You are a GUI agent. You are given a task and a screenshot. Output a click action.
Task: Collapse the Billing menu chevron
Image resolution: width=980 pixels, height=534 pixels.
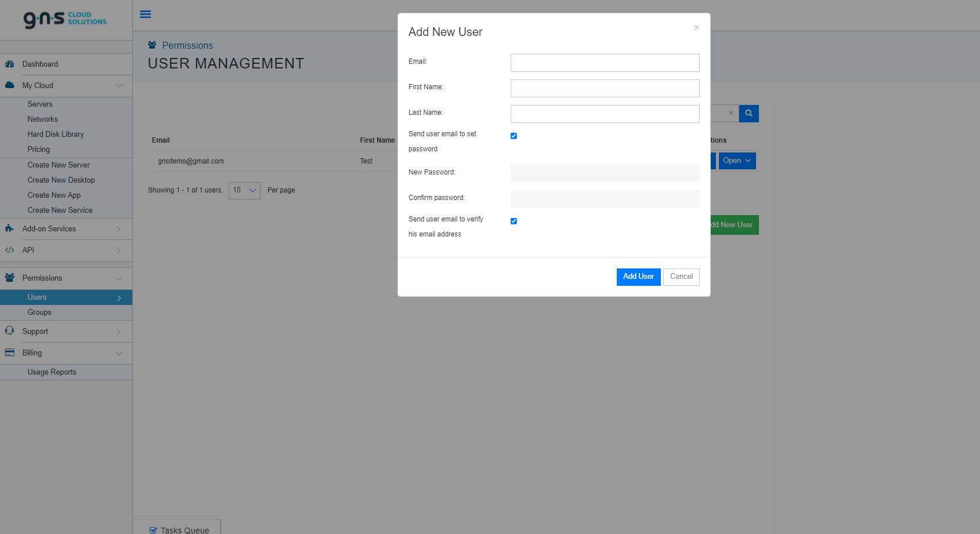click(119, 353)
